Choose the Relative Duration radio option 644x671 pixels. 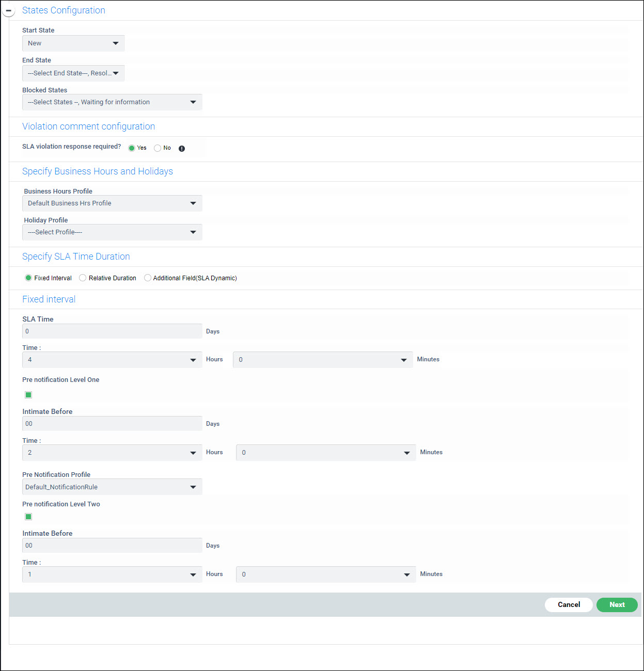pyautogui.click(x=83, y=278)
